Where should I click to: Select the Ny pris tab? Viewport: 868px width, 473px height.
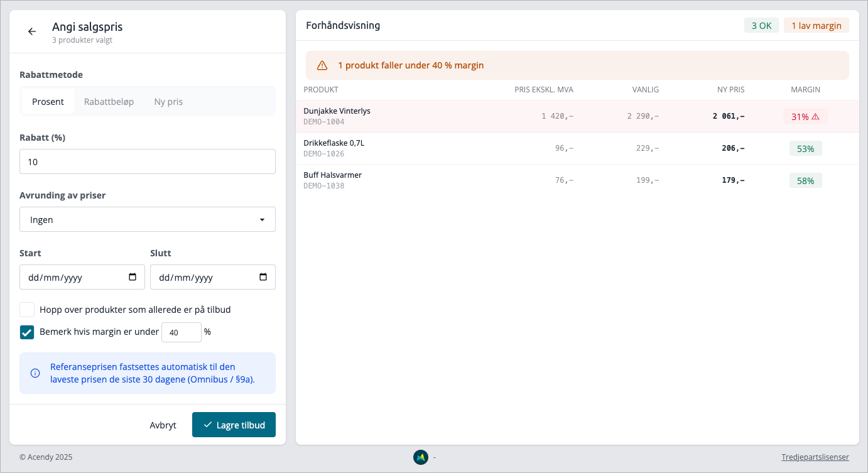pyautogui.click(x=168, y=101)
